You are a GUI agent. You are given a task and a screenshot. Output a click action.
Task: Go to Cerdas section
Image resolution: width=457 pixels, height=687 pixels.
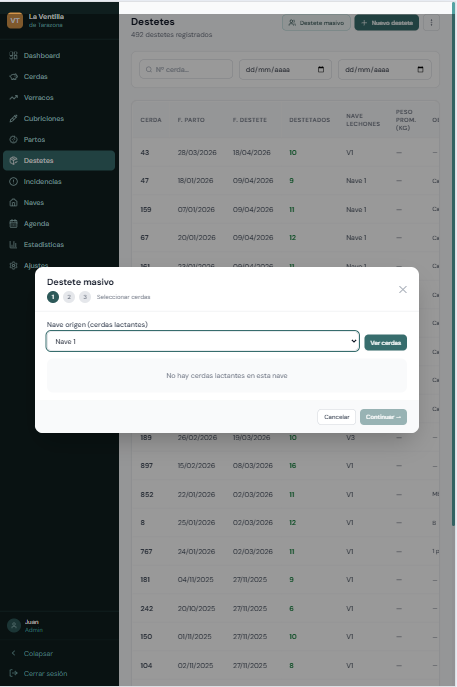[x=59, y=77]
